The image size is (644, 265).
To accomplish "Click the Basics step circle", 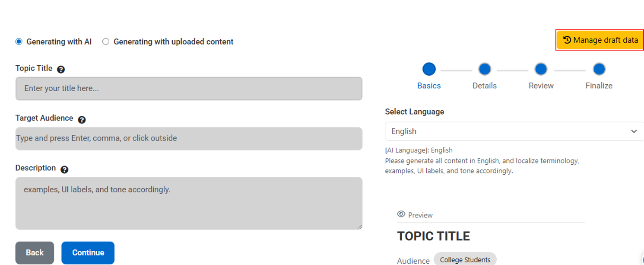I will [429, 69].
